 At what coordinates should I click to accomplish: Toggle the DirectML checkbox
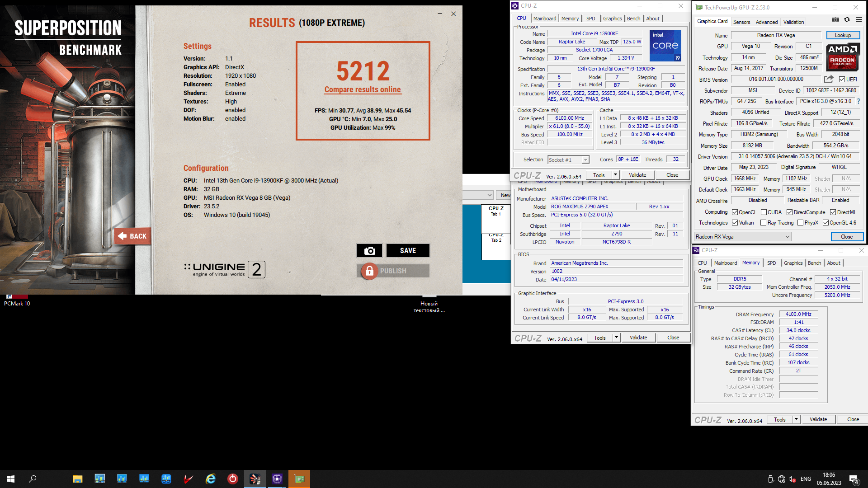833,212
